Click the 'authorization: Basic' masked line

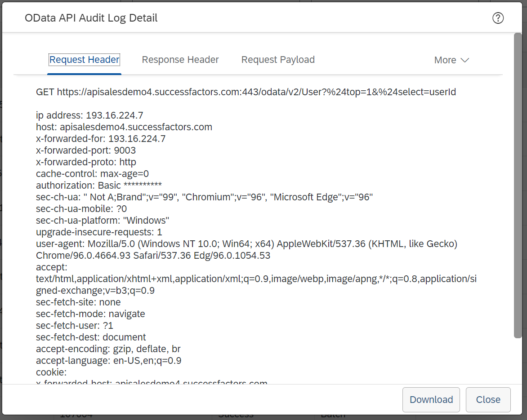[x=99, y=186]
